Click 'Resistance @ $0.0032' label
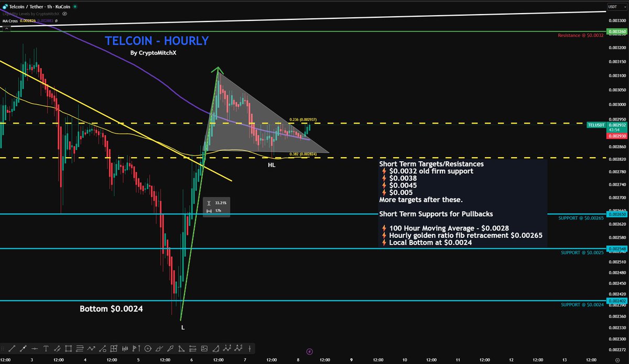Screen dimensions: 629x364 580,35
